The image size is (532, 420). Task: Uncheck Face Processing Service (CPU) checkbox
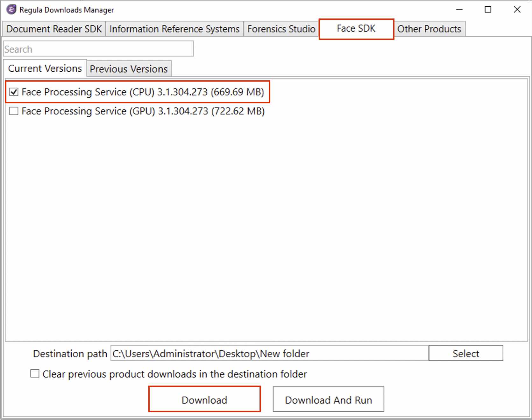click(14, 92)
